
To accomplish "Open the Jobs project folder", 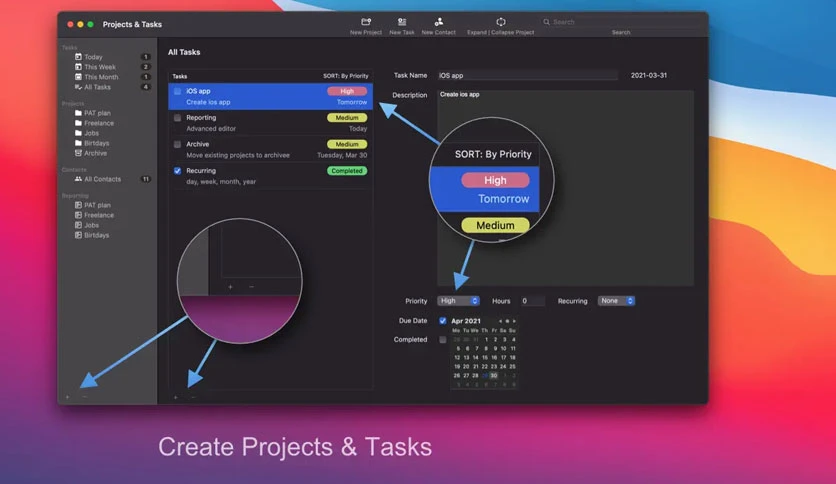I will [91, 133].
